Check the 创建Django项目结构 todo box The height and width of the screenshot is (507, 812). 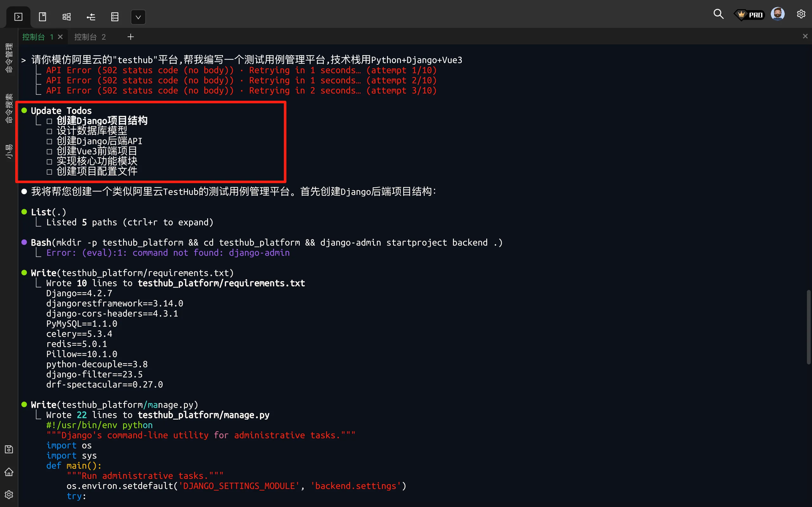coord(49,121)
